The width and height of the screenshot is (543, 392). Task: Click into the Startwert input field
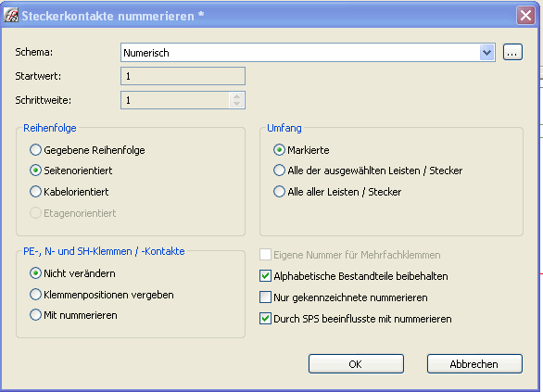tap(183, 76)
